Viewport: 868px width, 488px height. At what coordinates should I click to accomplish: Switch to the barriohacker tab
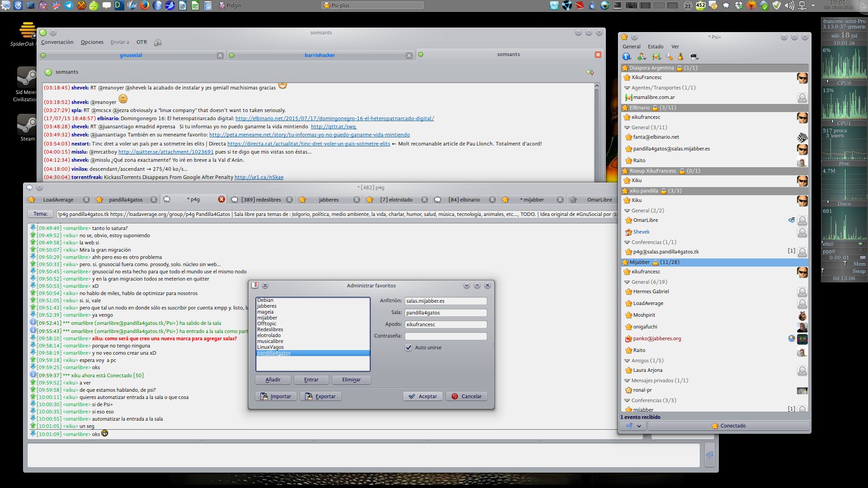(320, 55)
